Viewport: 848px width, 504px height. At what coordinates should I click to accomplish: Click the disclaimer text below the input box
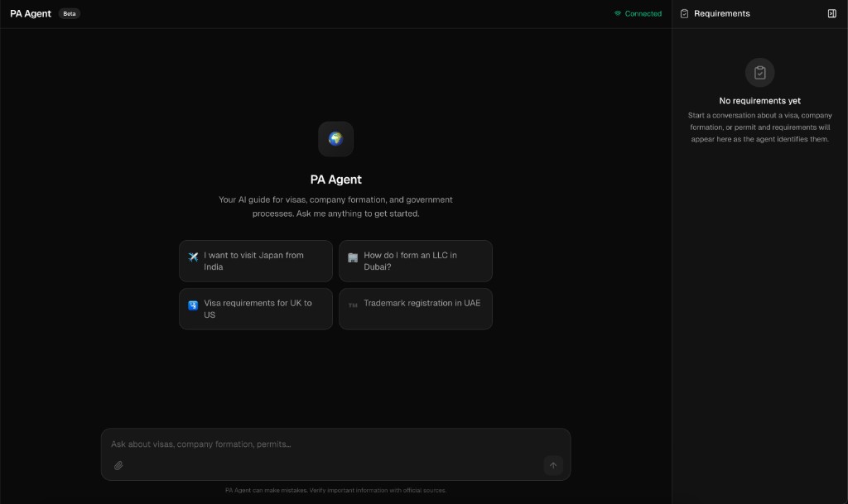point(335,490)
